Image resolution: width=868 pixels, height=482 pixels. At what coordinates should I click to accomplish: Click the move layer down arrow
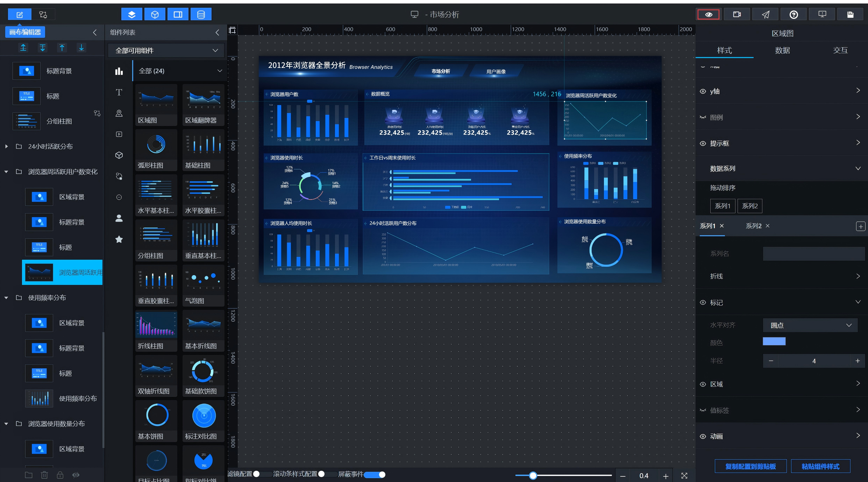[81, 48]
